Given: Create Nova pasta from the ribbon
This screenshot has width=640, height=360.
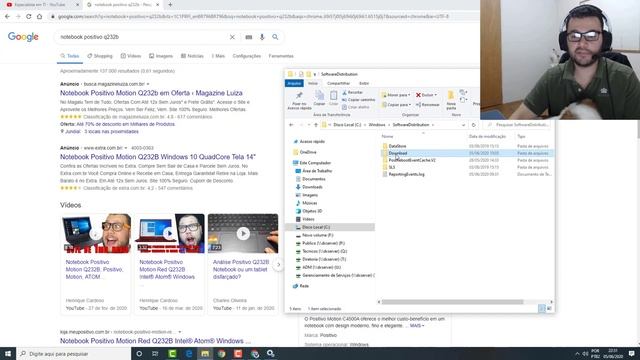Looking at the screenshot, I should pos(451,100).
